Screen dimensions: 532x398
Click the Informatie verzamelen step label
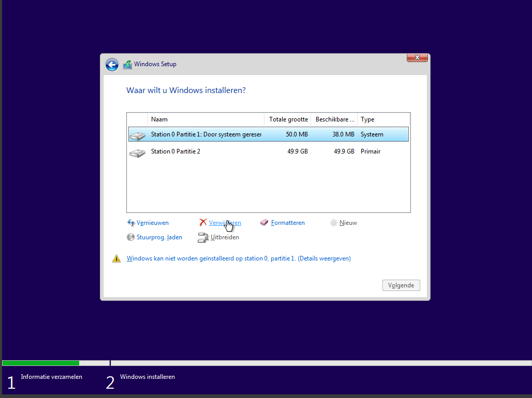pyautogui.click(x=52, y=377)
